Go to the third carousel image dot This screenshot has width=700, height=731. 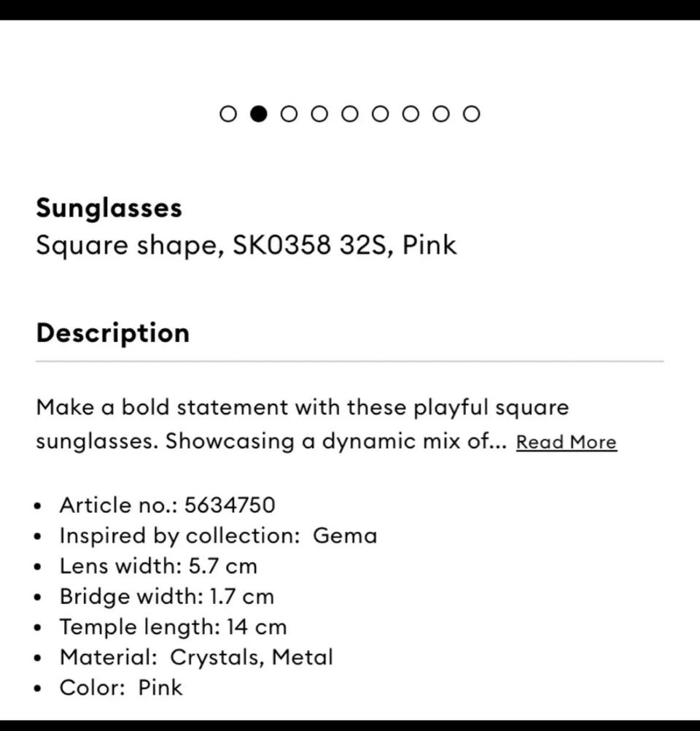pyautogui.click(x=289, y=114)
